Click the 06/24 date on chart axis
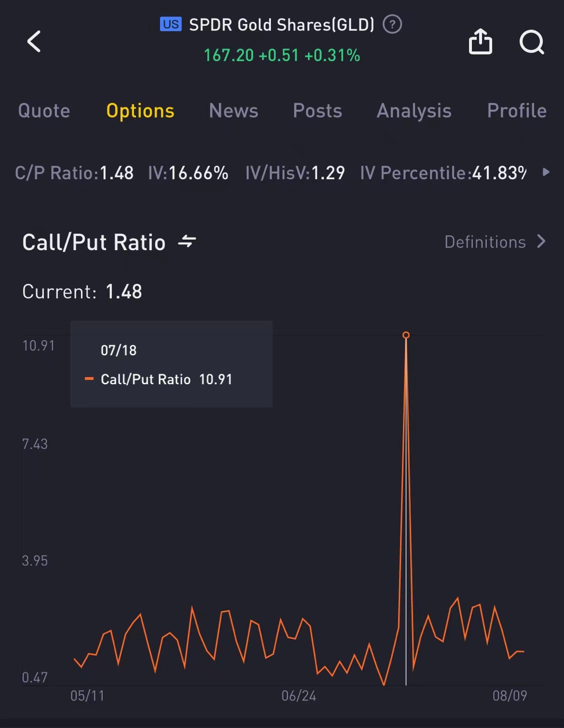 298,695
